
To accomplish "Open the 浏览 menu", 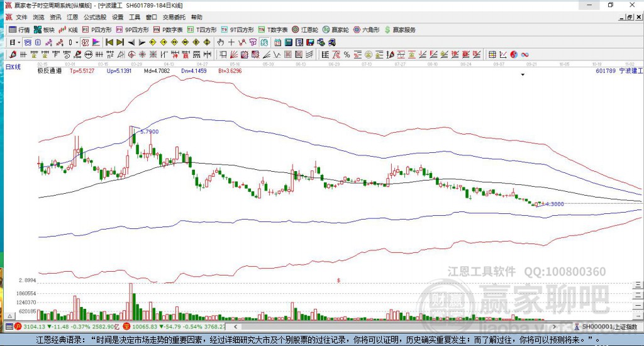I will click(x=38, y=17).
